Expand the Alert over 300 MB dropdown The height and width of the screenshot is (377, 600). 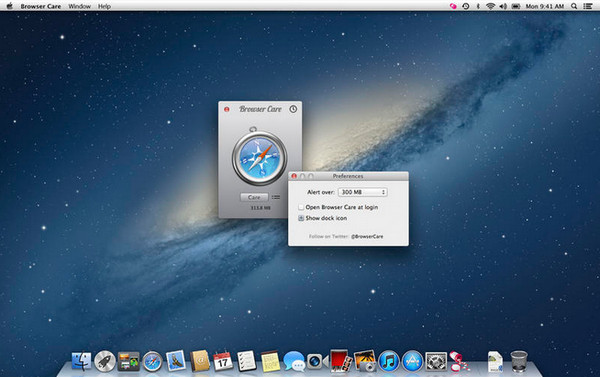click(363, 192)
